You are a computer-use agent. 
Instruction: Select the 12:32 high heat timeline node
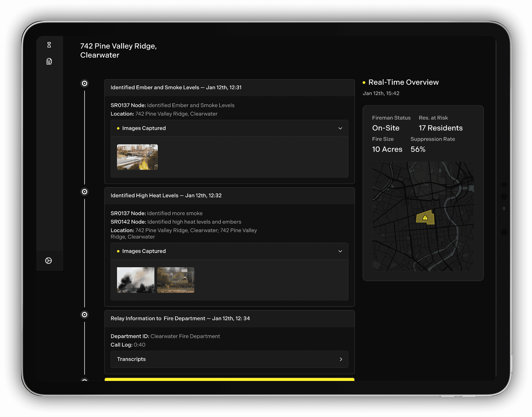click(x=84, y=192)
